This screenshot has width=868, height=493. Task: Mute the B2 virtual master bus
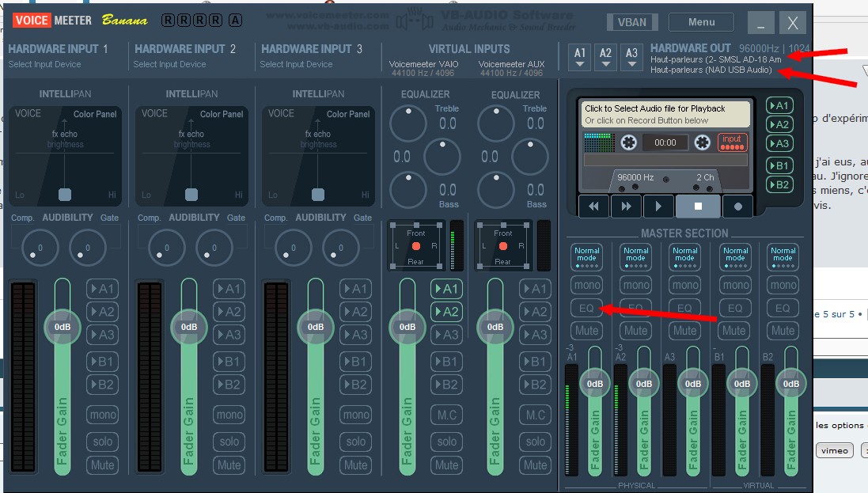point(783,331)
